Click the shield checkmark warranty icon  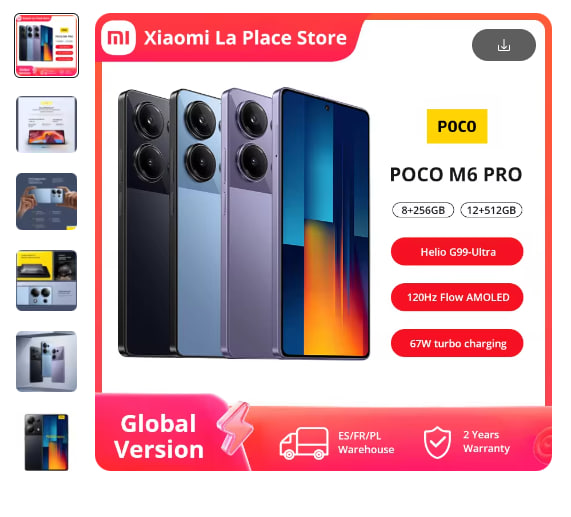[437, 442]
